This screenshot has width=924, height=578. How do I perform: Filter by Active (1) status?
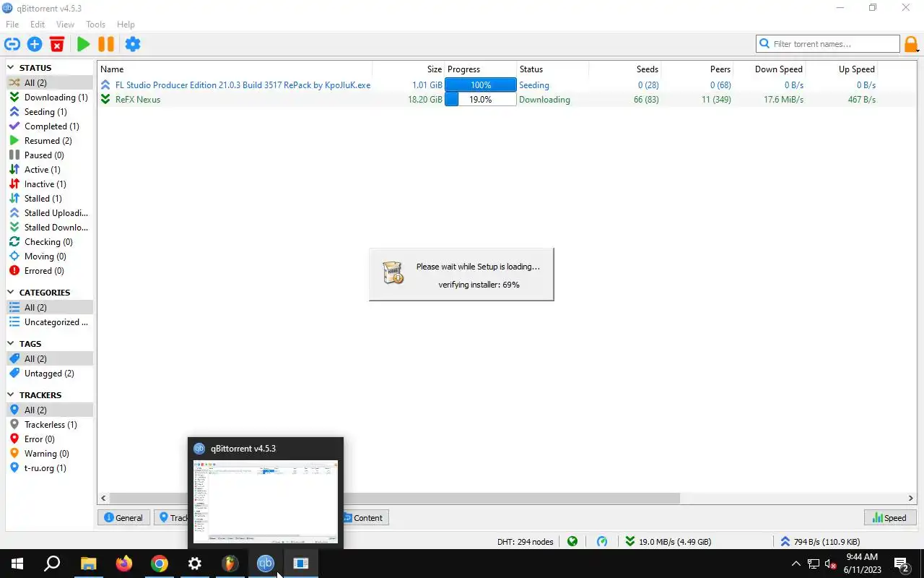pos(49,170)
